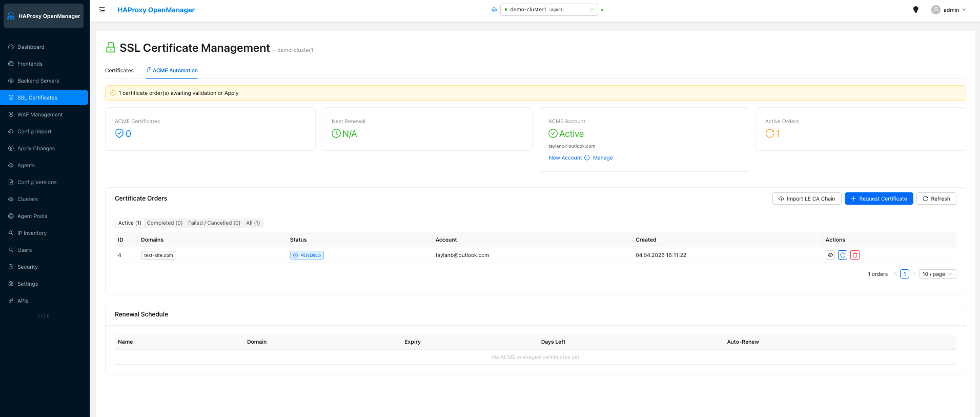The width and height of the screenshot is (980, 417).
Task: Click the Import LE CA Chain button
Action: pos(807,198)
